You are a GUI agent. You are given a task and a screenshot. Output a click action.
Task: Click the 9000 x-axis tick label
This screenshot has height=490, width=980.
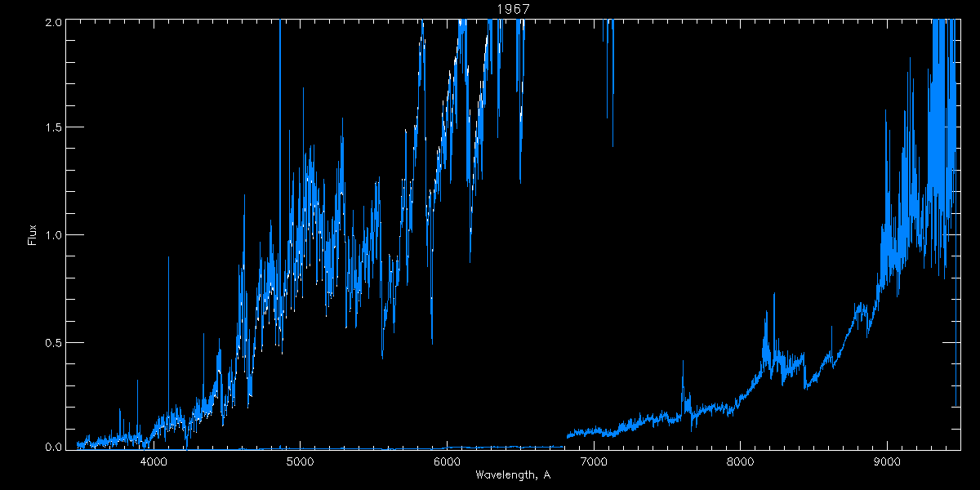[x=887, y=462]
